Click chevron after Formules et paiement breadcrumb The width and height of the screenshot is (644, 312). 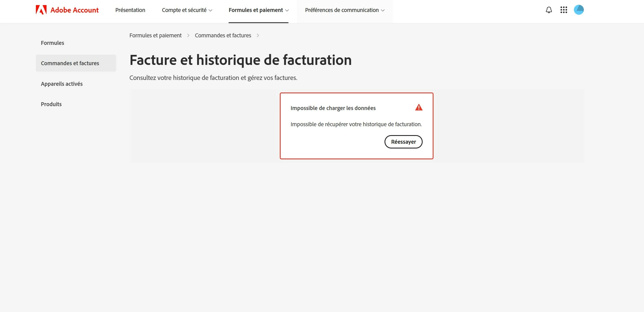(188, 35)
